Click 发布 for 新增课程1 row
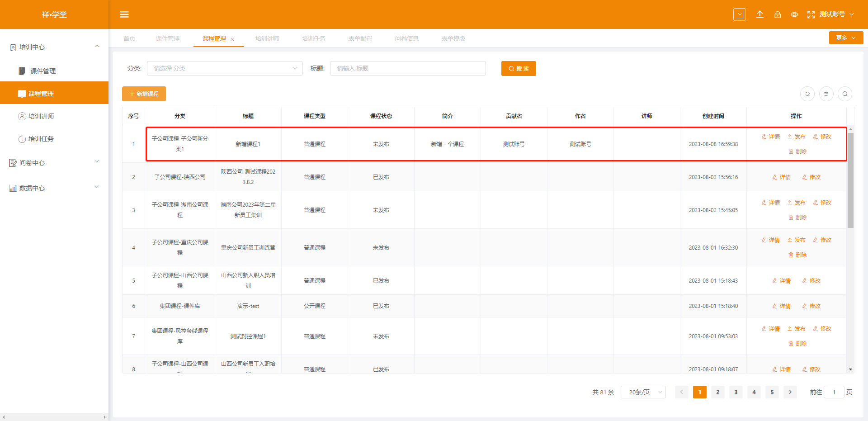 pyautogui.click(x=797, y=137)
